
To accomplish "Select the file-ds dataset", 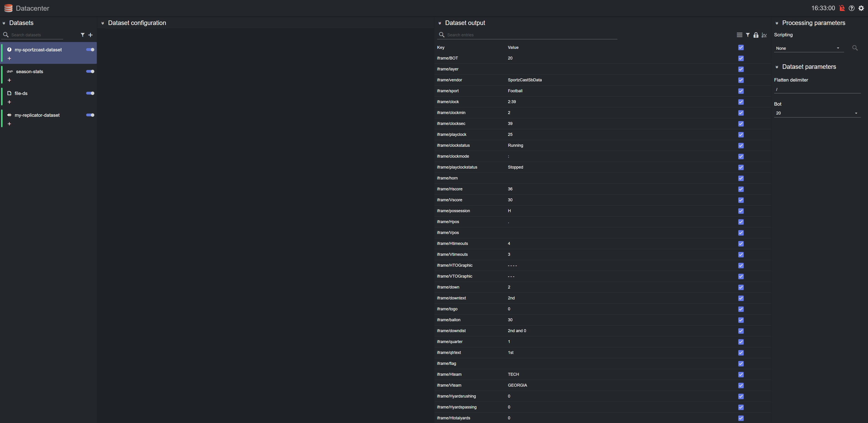I will click(21, 93).
